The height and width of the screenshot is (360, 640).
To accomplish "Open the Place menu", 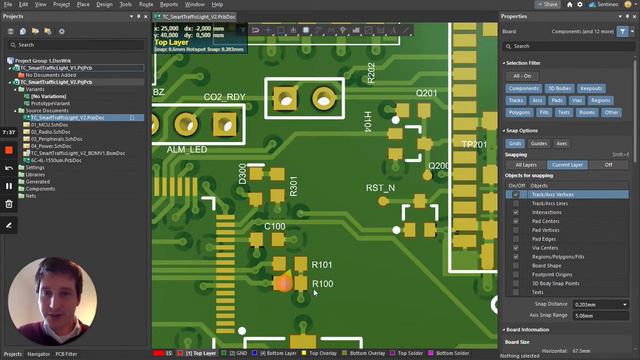I will point(83,4).
